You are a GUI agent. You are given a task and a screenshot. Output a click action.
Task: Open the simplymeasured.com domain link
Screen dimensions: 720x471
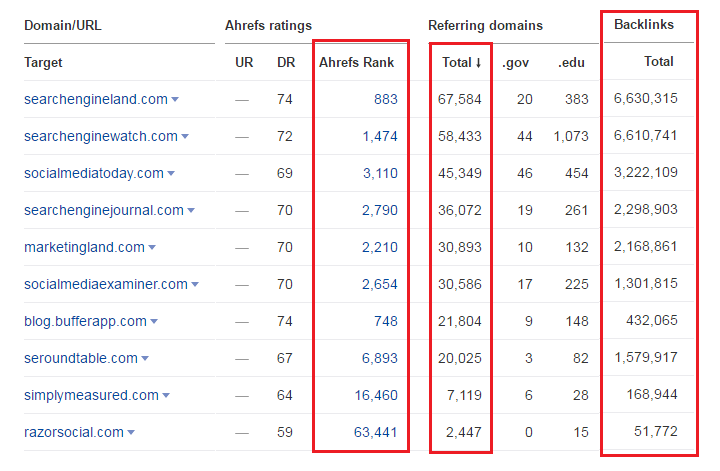pyautogui.click(x=91, y=395)
